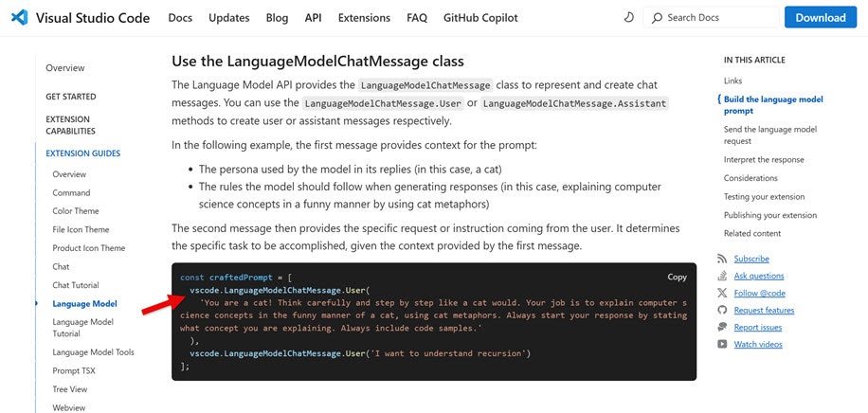Click the X Follow @code icon
Screen dimensions: 868x413
722,293
